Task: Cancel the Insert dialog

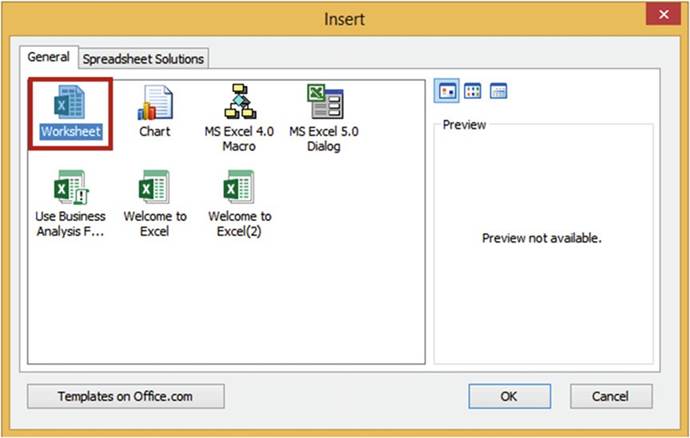Action: click(610, 396)
